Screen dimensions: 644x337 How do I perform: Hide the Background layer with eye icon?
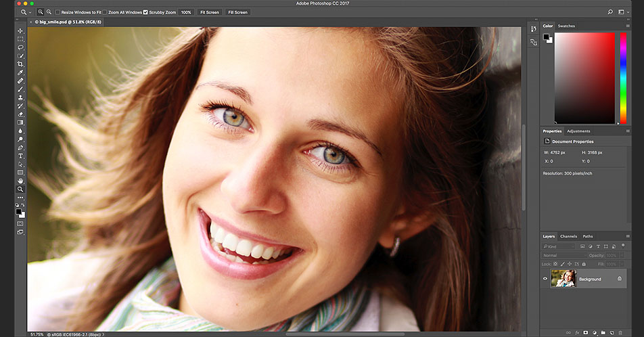point(545,279)
